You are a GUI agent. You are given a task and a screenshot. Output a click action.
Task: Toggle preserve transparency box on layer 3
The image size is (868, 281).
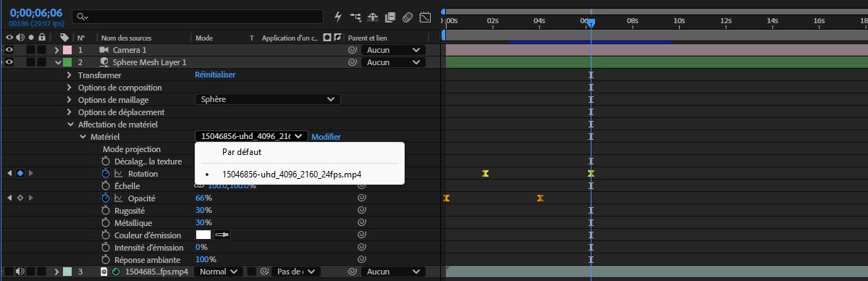pos(251,272)
